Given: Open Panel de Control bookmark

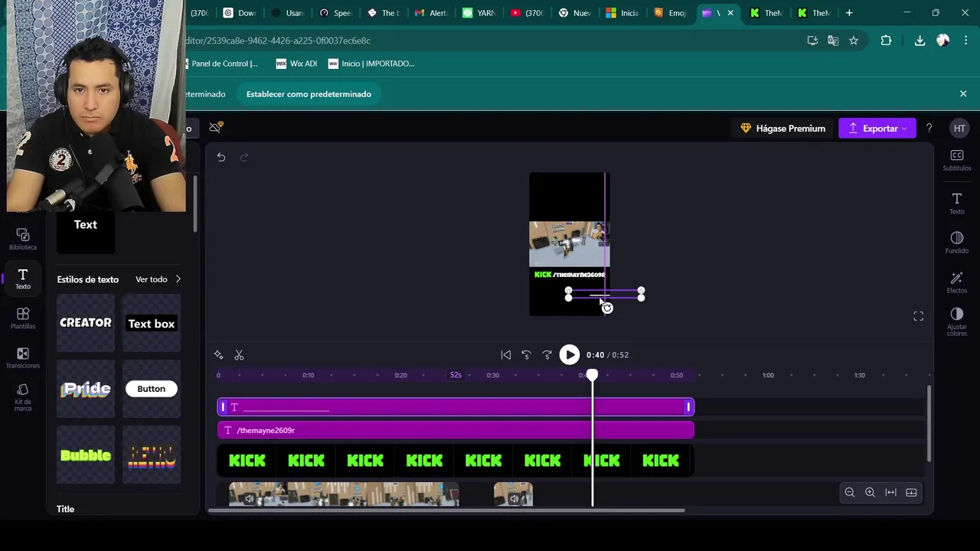Looking at the screenshot, I should (x=222, y=64).
